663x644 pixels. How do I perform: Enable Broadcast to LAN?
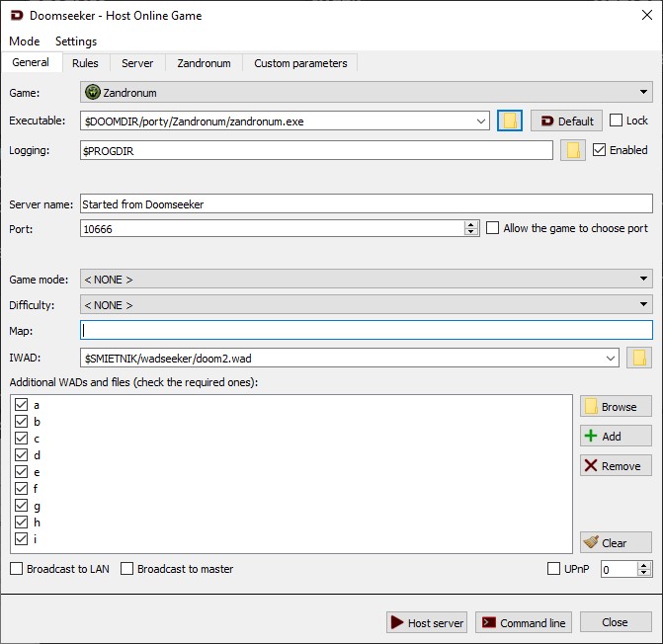point(17,569)
